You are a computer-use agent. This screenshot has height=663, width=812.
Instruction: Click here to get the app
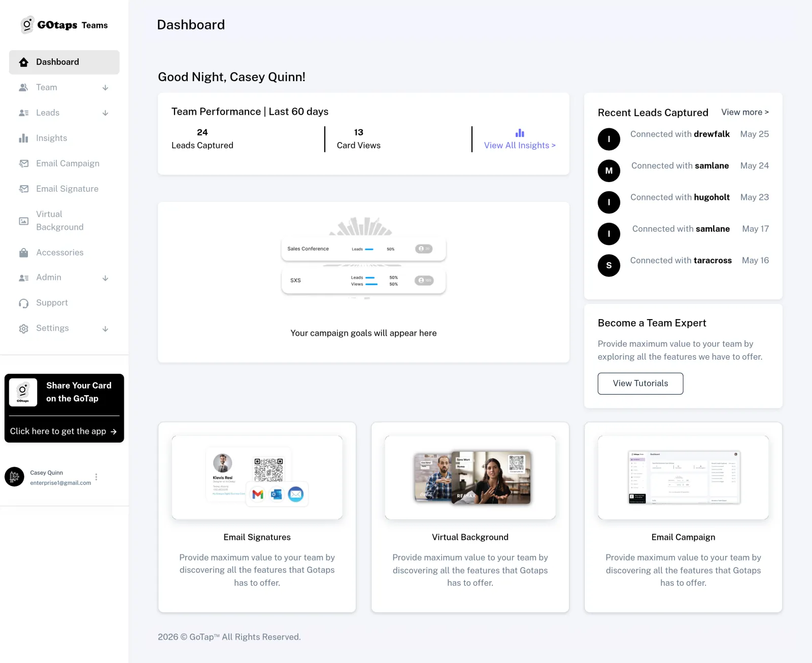(x=64, y=431)
